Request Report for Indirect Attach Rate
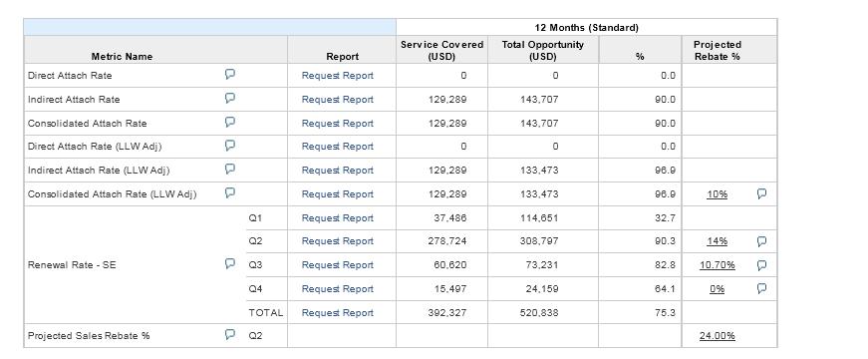Image resolution: width=868 pixels, height=359 pixels. [338, 99]
